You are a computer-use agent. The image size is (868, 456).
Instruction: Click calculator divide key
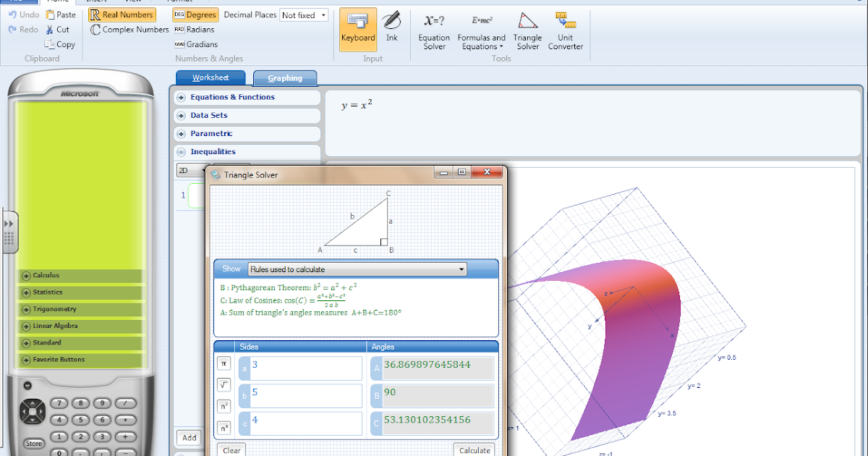click(x=125, y=403)
